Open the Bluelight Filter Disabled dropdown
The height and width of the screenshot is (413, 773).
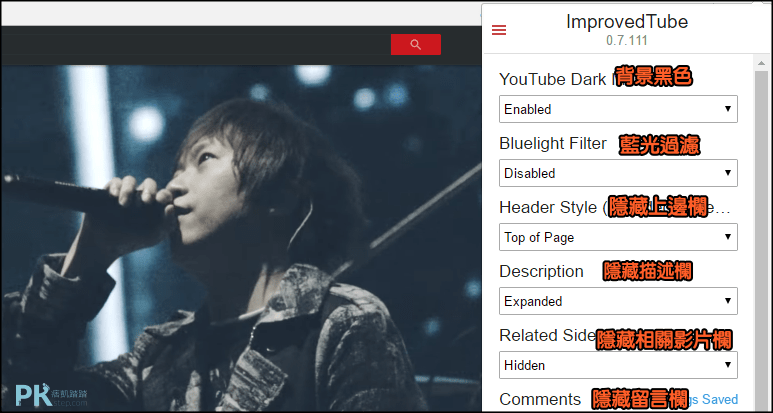point(618,173)
